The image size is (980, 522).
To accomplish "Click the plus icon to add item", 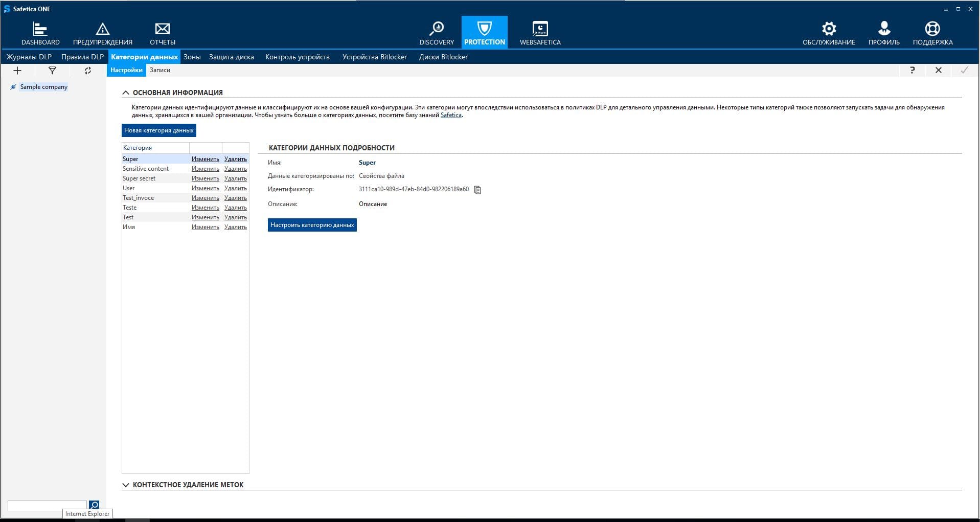I will [17, 71].
